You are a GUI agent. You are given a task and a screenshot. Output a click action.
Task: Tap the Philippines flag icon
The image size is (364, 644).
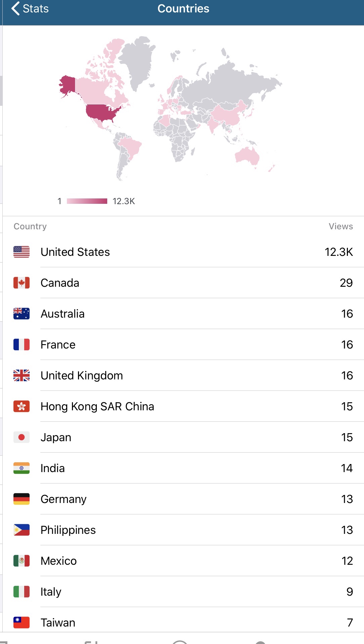[22, 530]
